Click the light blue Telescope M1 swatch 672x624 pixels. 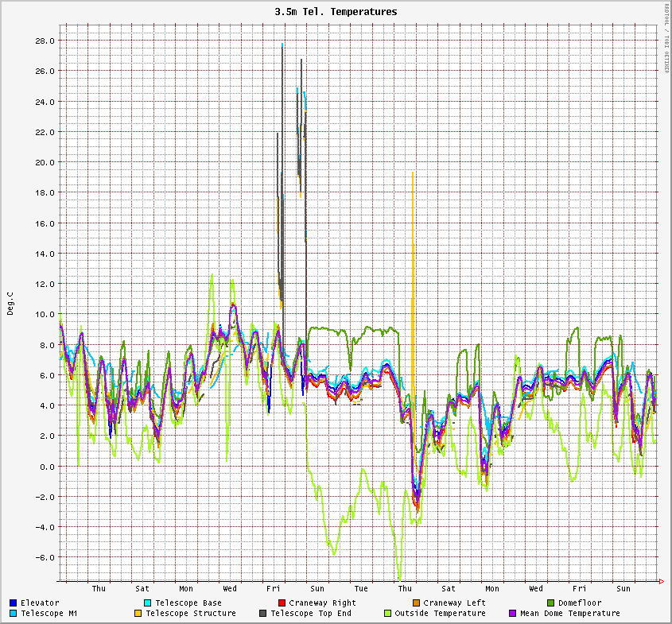click(14, 614)
